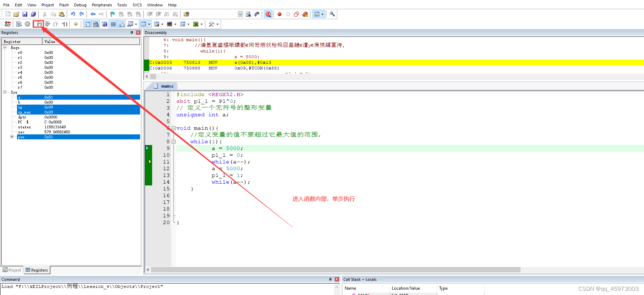Viewport: 644px width, 295px height.
Task: Click the Value column header
Action: 91,41
